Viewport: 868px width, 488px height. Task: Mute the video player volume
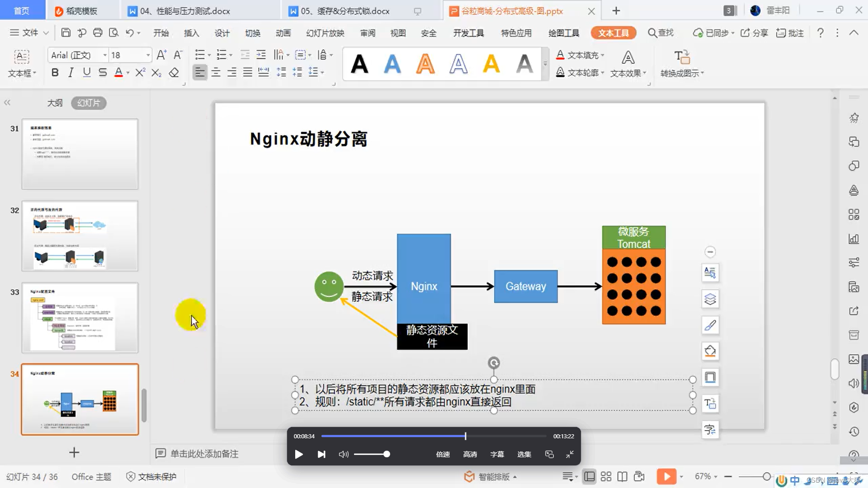point(343,454)
